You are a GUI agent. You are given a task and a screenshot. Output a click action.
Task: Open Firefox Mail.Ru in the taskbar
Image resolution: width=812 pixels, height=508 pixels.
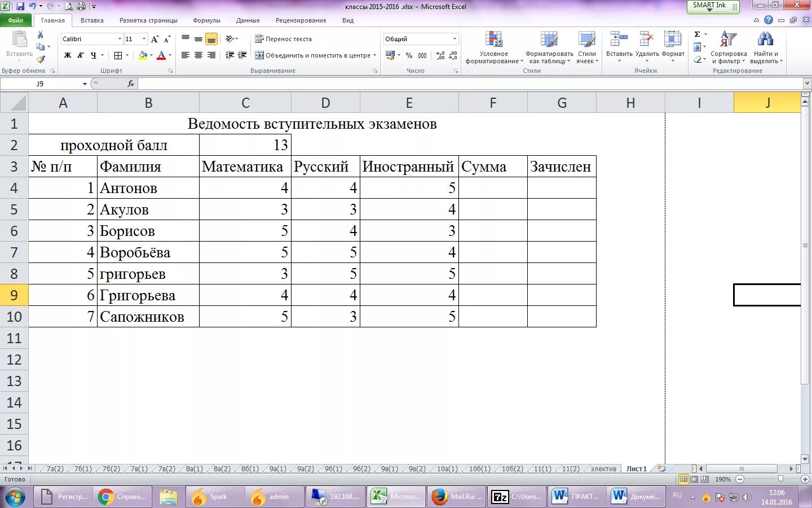click(x=457, y=497)
